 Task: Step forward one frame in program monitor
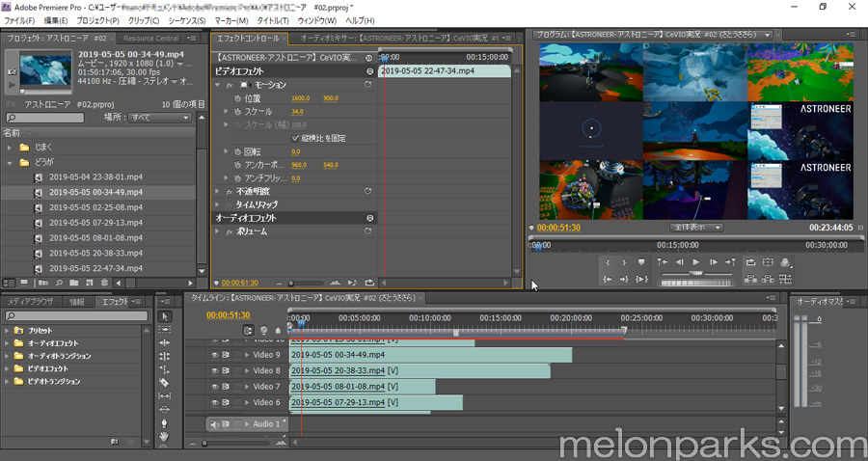click(x=714, y=261)
